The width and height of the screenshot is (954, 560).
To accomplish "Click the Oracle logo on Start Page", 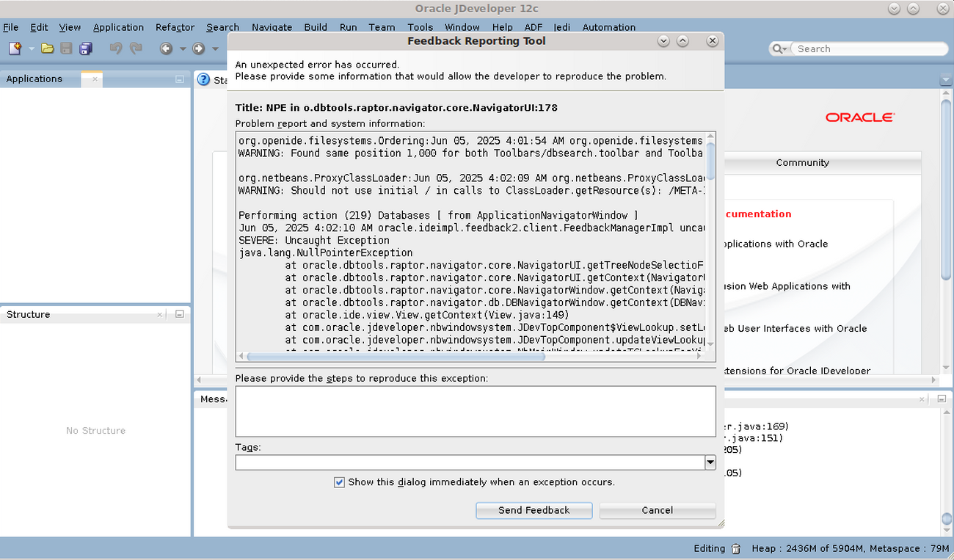I will (x=859, y=117).
